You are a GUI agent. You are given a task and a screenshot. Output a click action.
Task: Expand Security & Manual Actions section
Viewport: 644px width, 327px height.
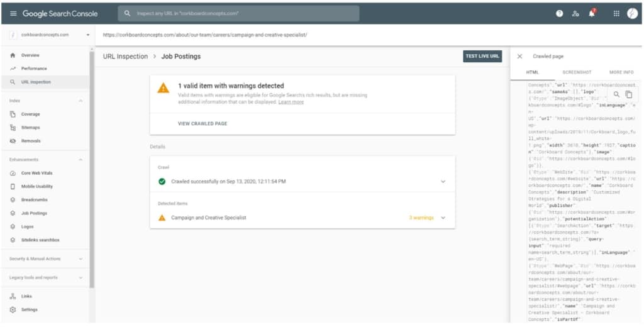click(80, 258)
